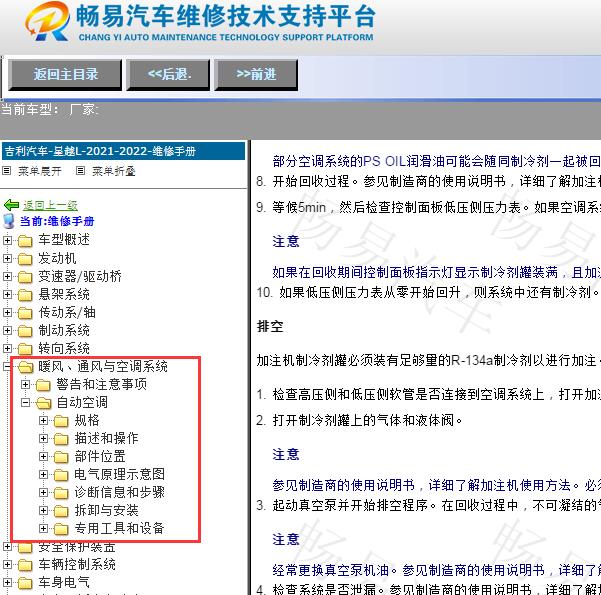Screen dimensions: 601x595
Task: Click the 菜单折叠 list icon
Action: point(80,171)
